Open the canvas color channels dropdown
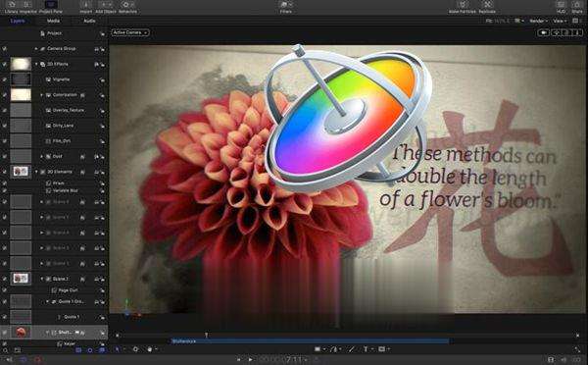 point(519,21)
